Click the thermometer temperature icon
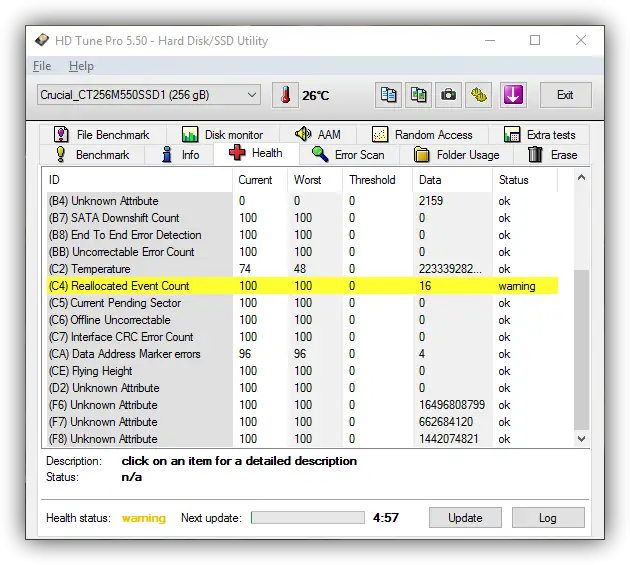The image size is (630, 565). (285, 95)
